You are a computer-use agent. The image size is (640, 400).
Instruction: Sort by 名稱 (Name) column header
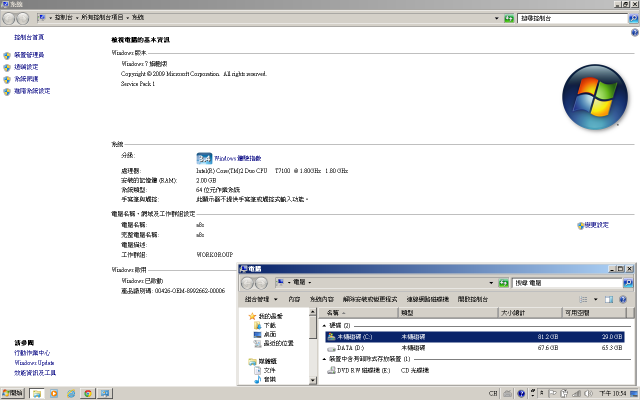coord(358,313)
